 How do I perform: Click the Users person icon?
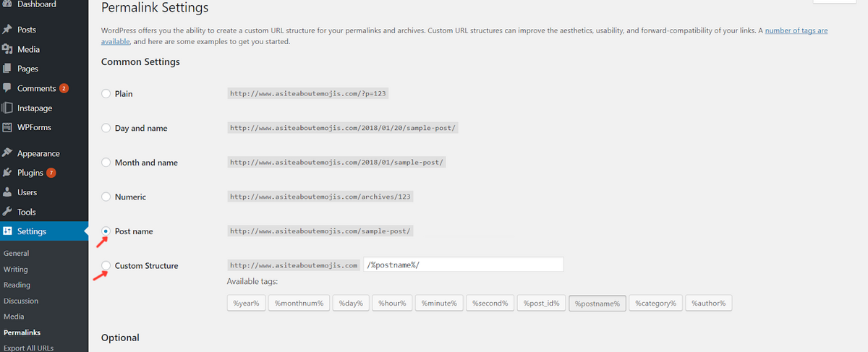(7, 192)
